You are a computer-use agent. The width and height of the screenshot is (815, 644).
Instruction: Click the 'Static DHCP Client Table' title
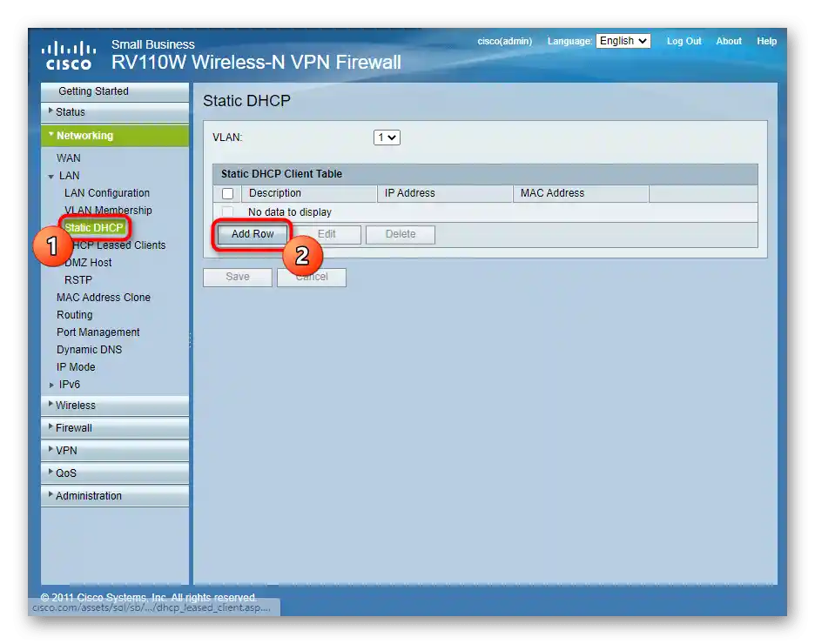click(x=282, y=174)
